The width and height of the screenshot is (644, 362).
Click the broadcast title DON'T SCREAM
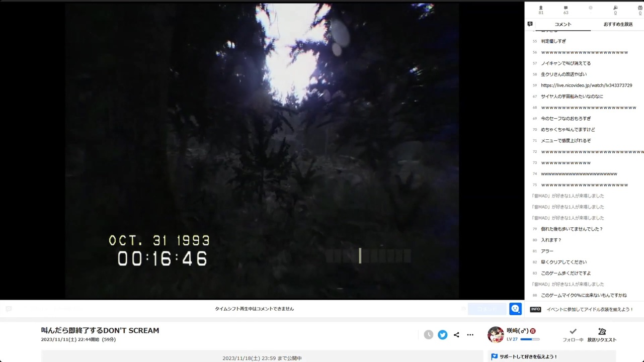(x=100, y=330)
